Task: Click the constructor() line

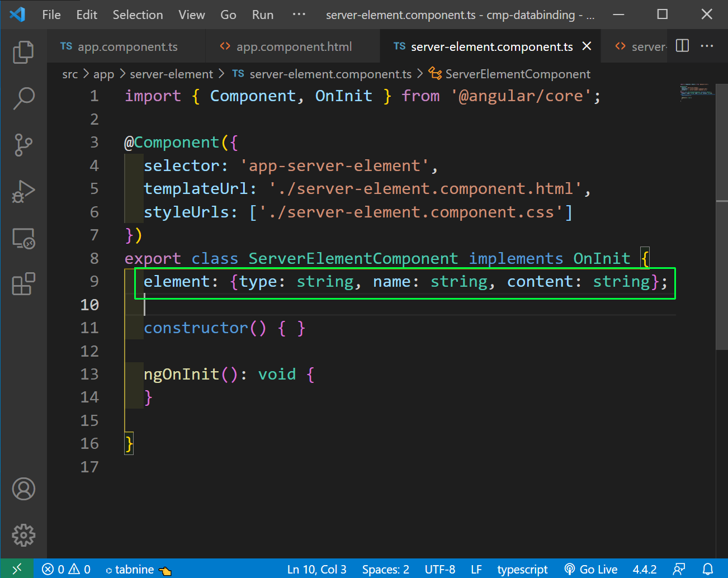Action: [225, 328]
